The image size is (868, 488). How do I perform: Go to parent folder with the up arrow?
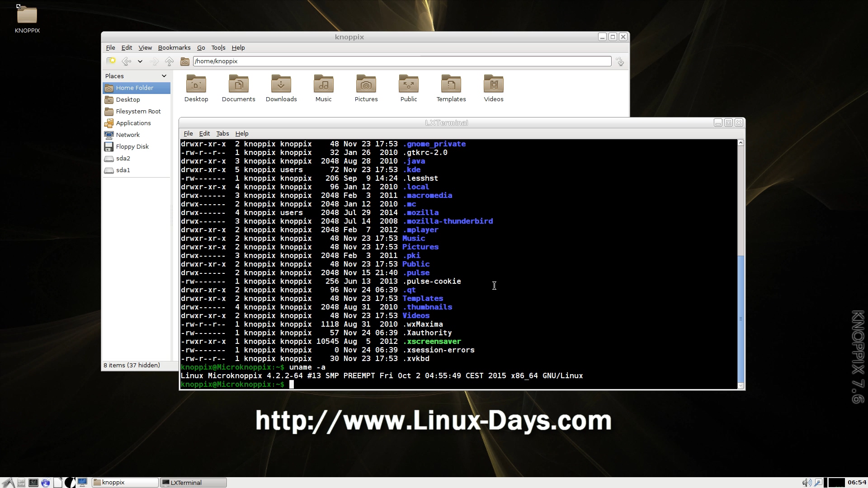point(169,61)
